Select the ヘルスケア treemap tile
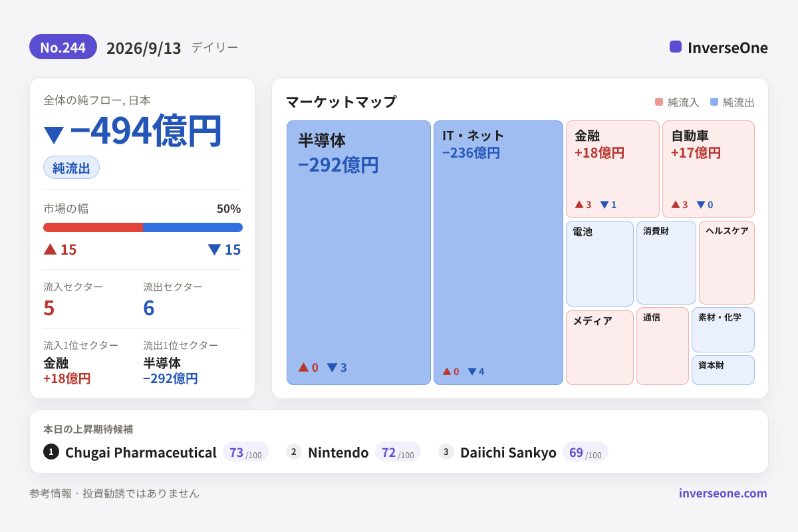798x532 pixels. click(727, 263)
